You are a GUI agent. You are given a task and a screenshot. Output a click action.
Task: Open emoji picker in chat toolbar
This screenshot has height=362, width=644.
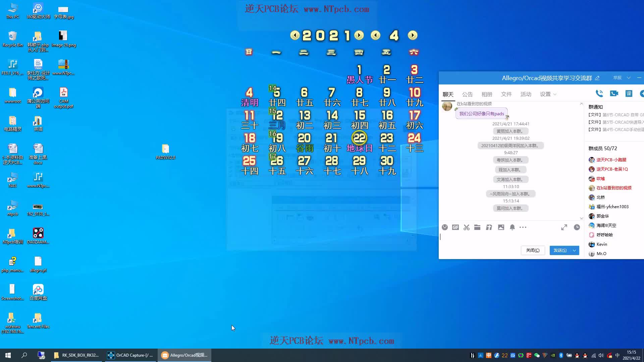[x=445, y=227]
